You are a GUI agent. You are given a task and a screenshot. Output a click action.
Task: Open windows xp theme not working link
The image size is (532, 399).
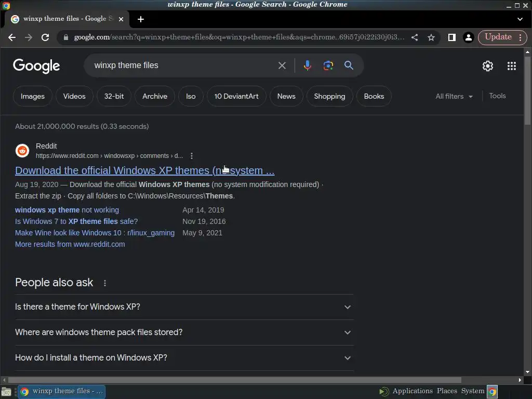[67, 210]
